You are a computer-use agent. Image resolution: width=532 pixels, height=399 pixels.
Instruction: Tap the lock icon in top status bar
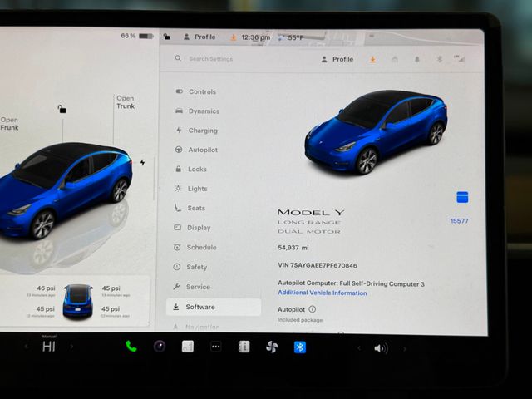pyautogui.click(x=166, y=37)
